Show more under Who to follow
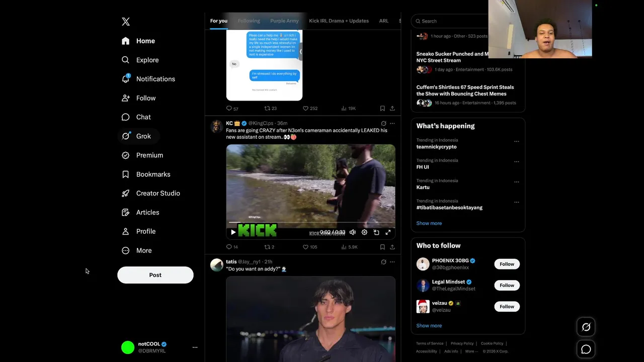This screenshot has width=644, height=362. [429, 326]
